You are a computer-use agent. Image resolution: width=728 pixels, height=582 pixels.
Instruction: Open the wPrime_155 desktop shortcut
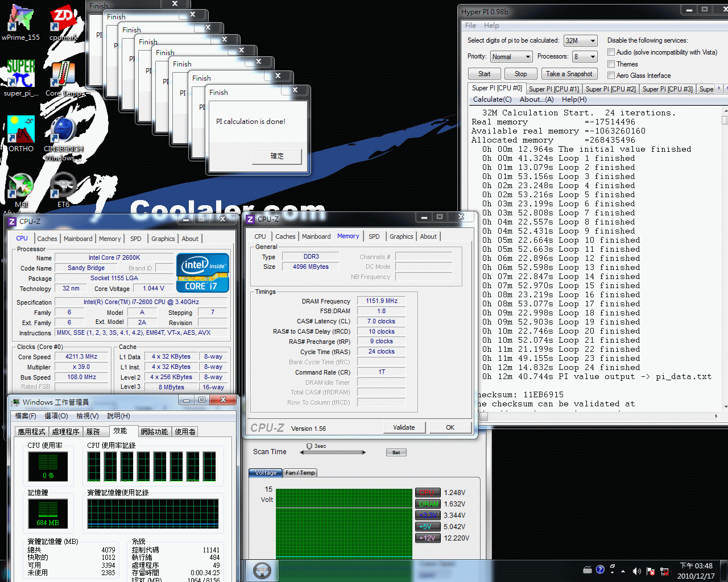tap(21, 23)
